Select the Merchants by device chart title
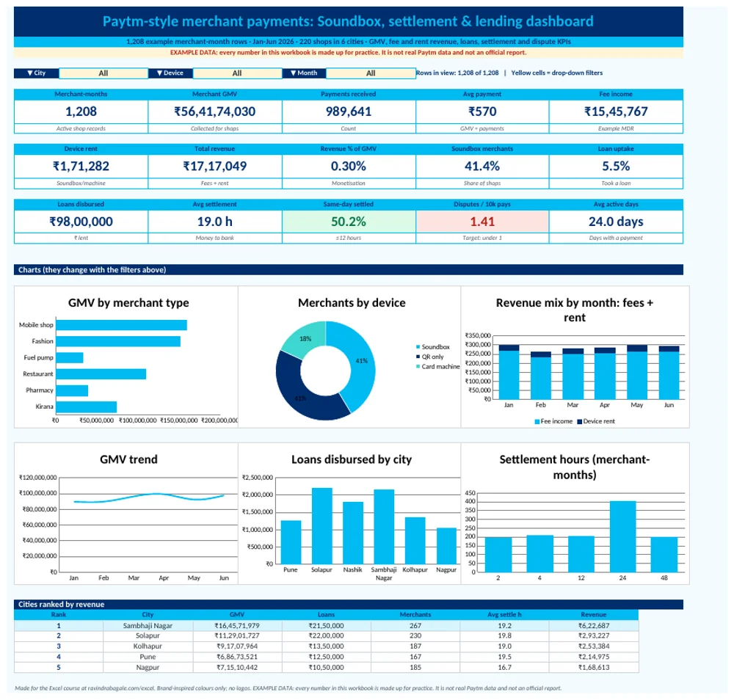734x700 pixels. 352,303
